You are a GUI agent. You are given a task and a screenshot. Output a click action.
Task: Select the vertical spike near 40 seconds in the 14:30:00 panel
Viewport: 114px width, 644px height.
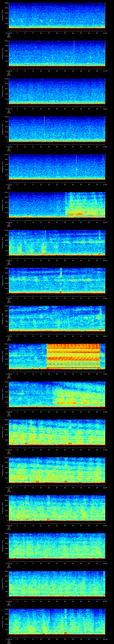[x=74, y=53]
